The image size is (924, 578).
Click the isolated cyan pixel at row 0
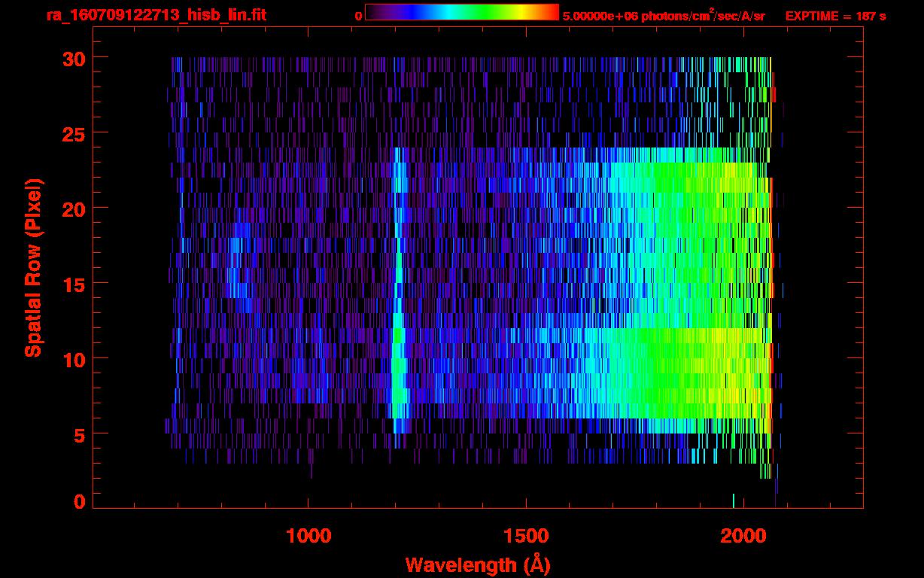734,500
